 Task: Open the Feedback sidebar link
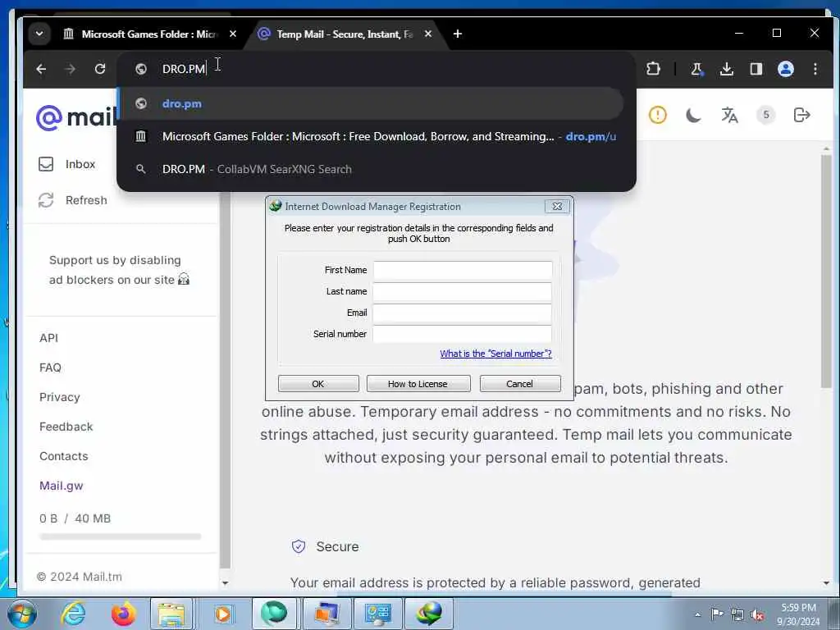66,427
